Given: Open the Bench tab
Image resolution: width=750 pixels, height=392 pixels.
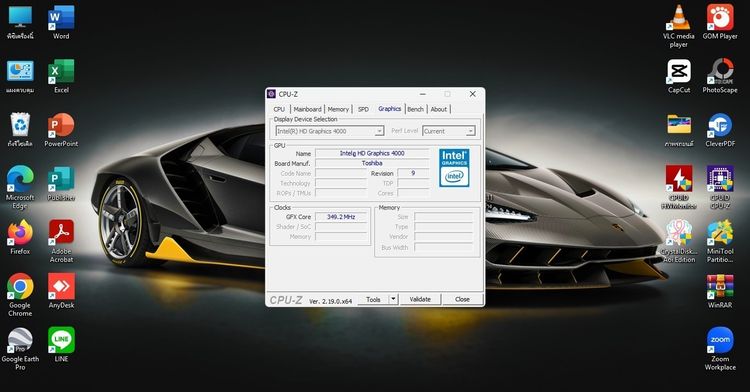Looking at the screenshot, I should point(415,109).
